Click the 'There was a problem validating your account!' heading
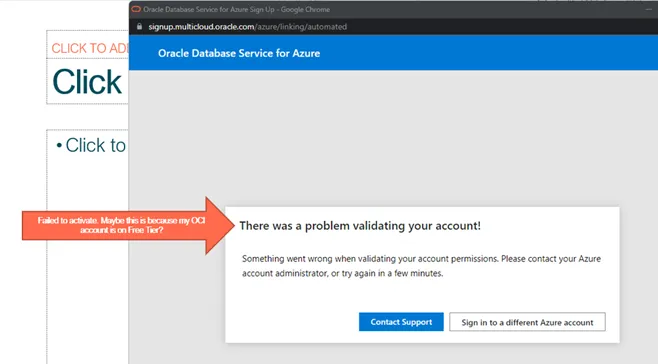Image resolution: width=658 pixels, height=364 pixels. (360, 226)
